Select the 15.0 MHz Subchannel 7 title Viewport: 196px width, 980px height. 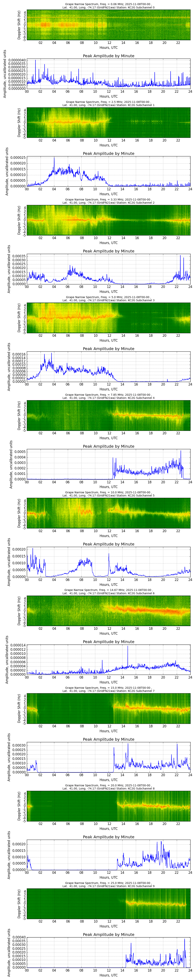click(108, 689)
